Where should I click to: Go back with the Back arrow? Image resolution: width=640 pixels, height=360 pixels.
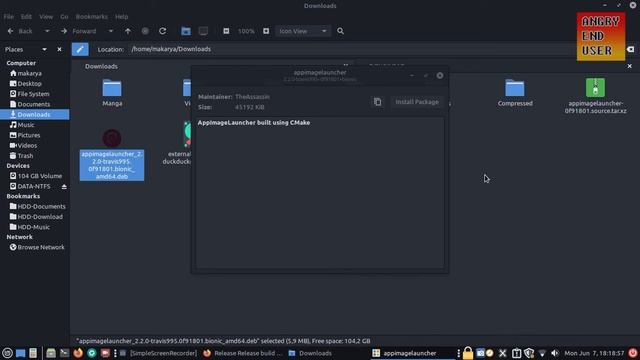pyautogui.click(x=11, y=31)
